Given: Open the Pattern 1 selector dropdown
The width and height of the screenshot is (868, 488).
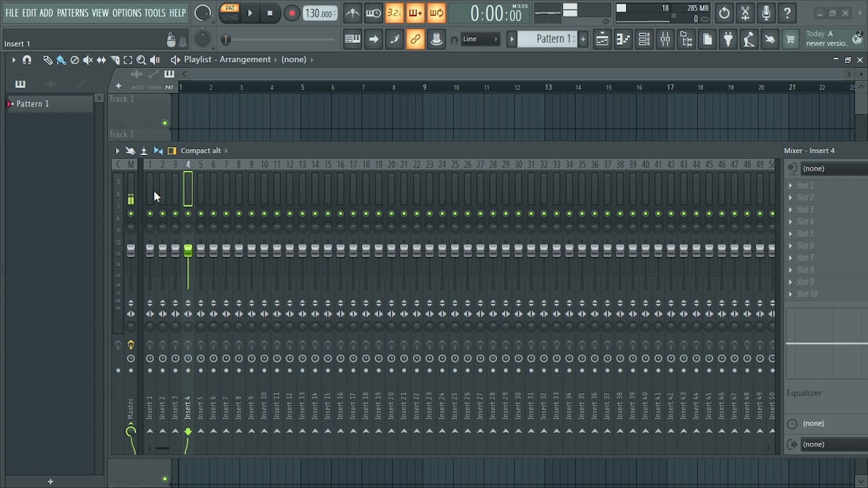Looking at the screenshot, I should 548,39.
